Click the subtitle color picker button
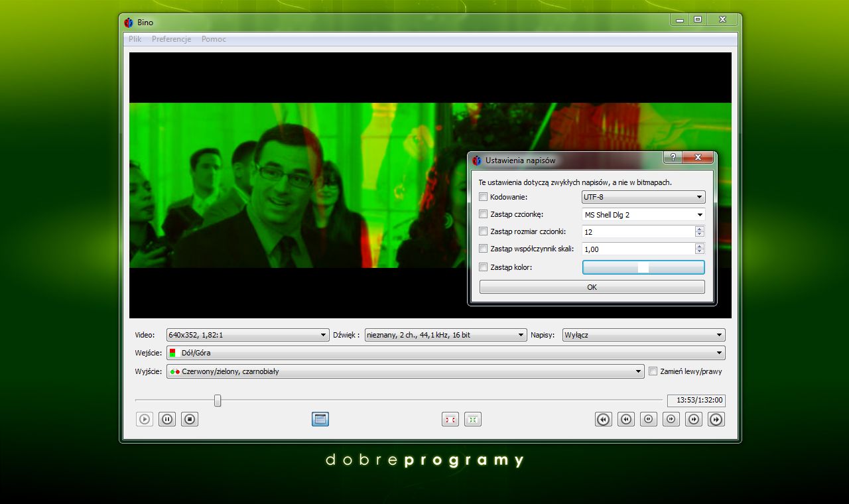This screenshot has width=849, height=504. click(643, 267)
